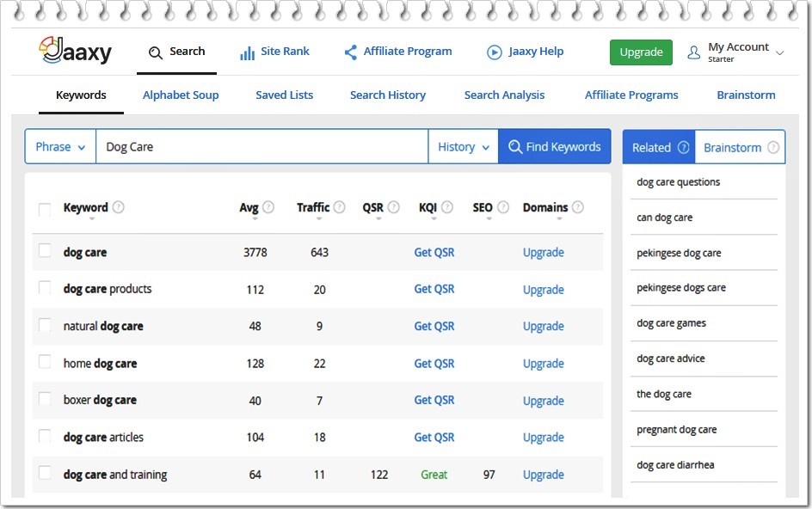Select related keyword "dog care advice"
The width and height of the screenshot is (812, 509).
click(671, 359)
